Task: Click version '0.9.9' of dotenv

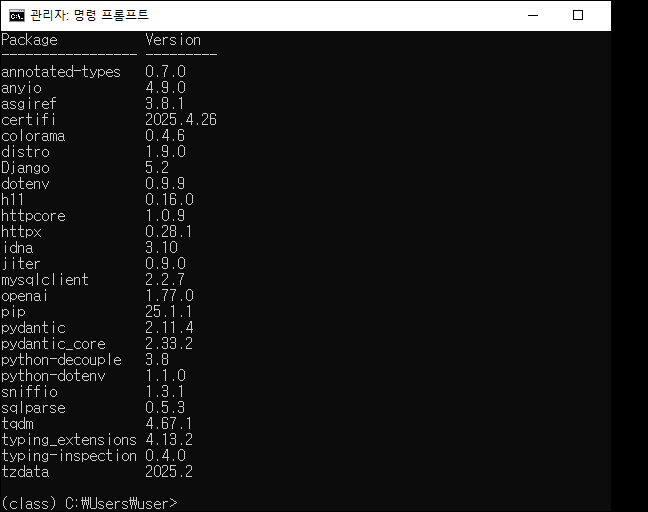Action: click(165, 183)
